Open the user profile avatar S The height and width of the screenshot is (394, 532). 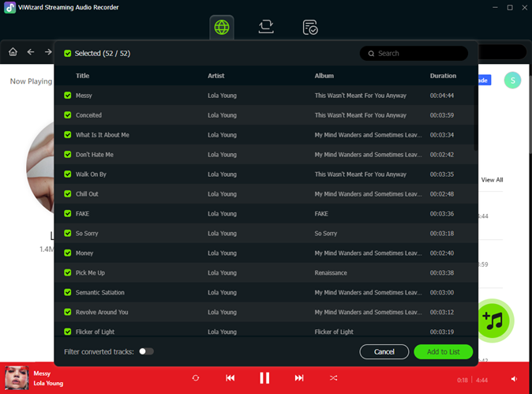click(512, 81)
